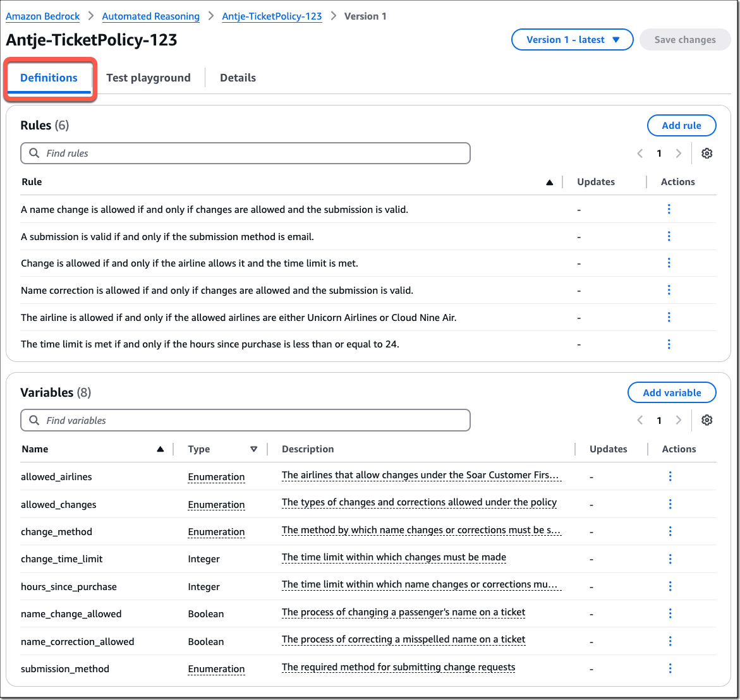Navigate to Automated Reasoning breadcrumb link
Screen dimensions: 740x700
[x=150, y=16]
